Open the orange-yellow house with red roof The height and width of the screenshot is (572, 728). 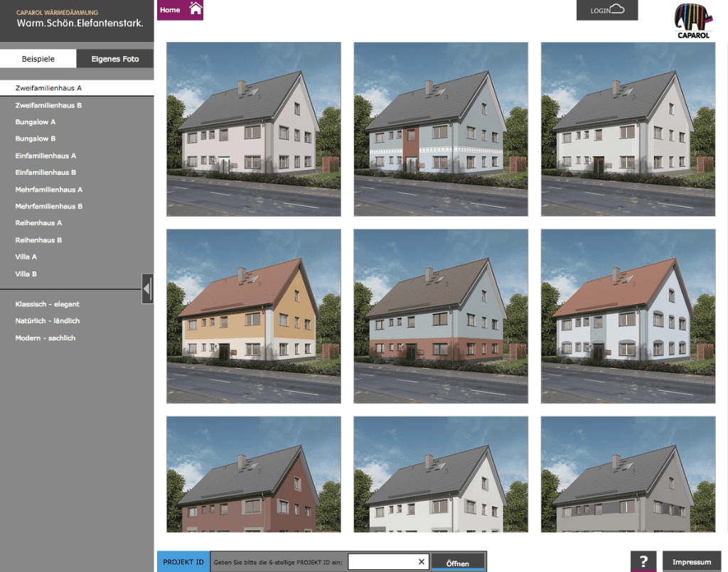pos(254,316)
